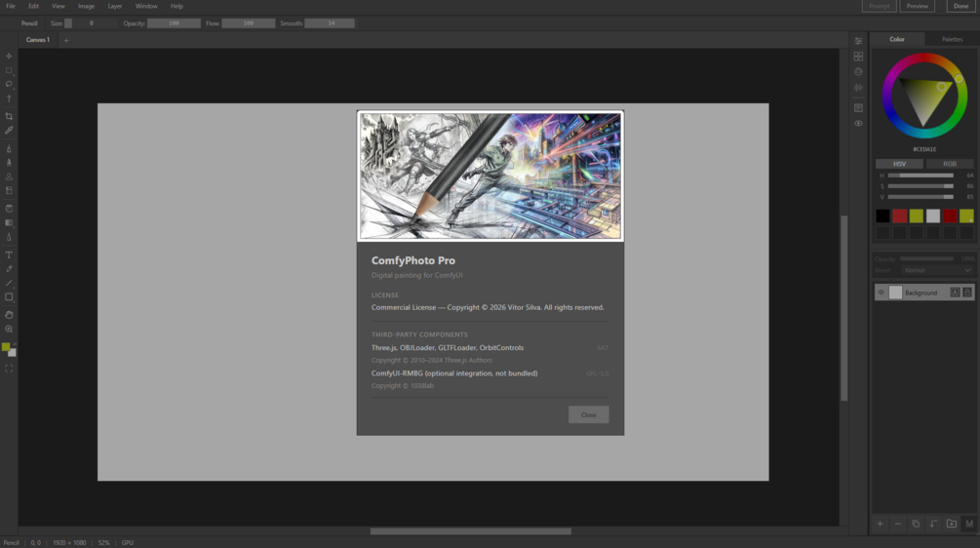Click the Preview button
Screen dimensions: 980x548
point(917,6)
